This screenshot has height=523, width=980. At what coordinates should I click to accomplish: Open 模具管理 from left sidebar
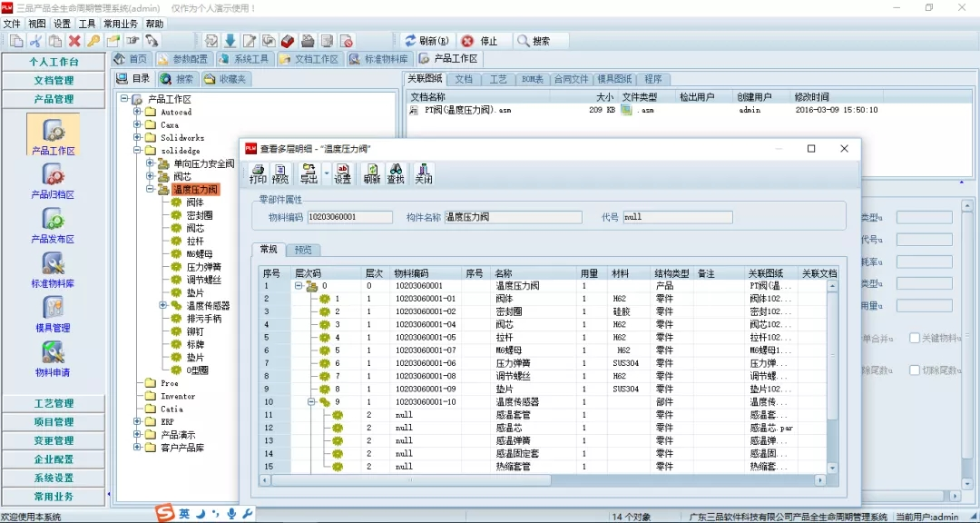(x=53, y=314)
